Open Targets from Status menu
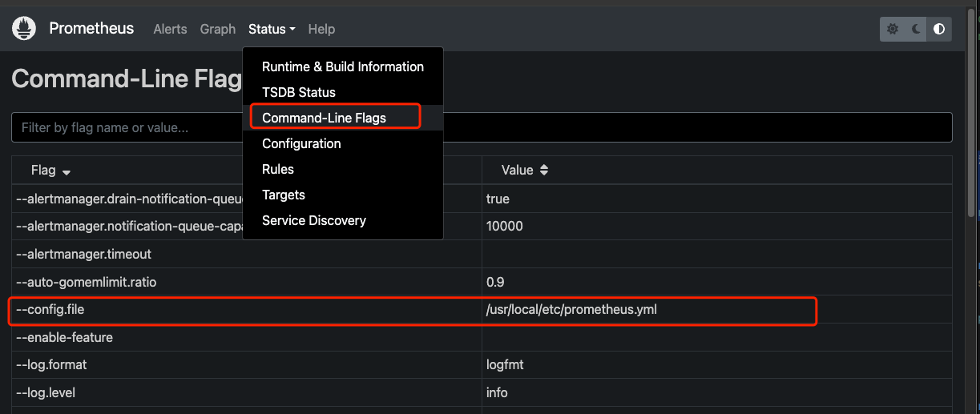The width and height of the screenshot is (980, 414). (x=284, y=195)
